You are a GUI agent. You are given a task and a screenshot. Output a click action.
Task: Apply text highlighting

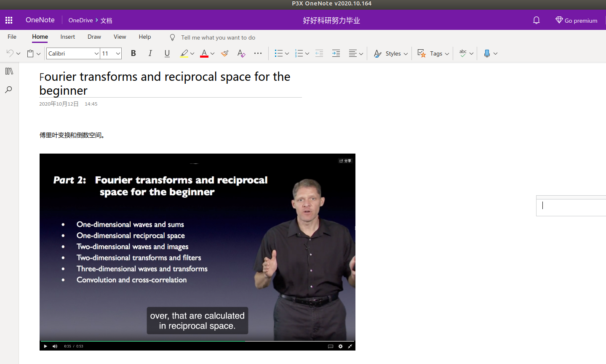point(184,53)
